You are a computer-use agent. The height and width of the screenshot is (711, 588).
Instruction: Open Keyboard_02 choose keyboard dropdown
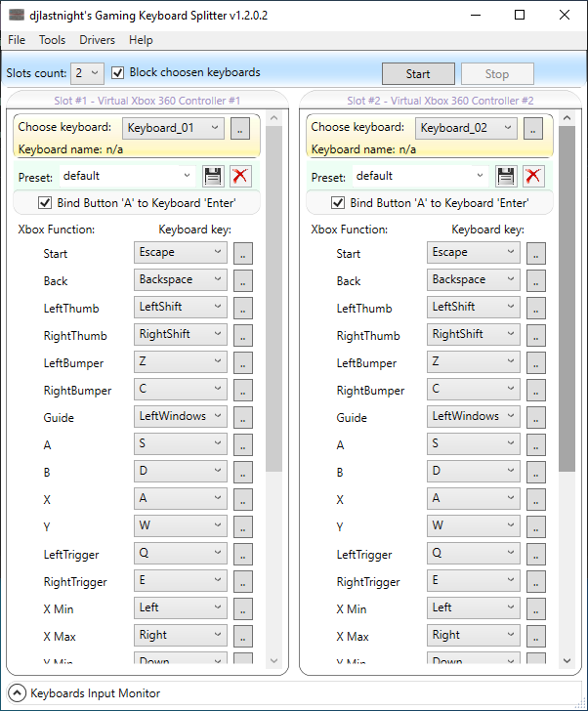(x=466, y=128)
